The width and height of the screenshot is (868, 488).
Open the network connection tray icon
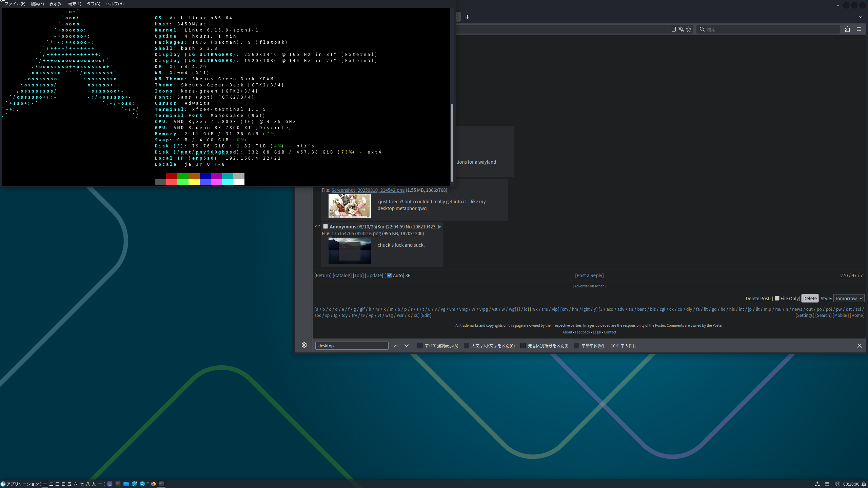point(817,484)
